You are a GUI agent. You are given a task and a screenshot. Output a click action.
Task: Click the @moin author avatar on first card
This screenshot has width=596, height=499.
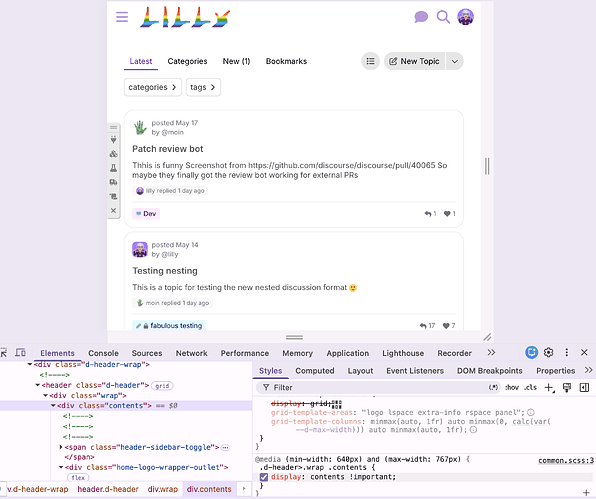pyautogui.click(x=140, y=128)
